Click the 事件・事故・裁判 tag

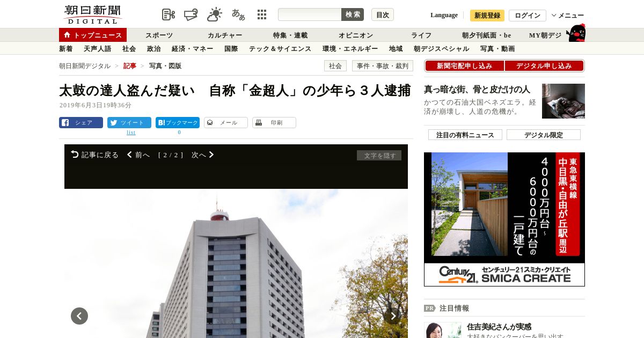click(x=383, y=65)
